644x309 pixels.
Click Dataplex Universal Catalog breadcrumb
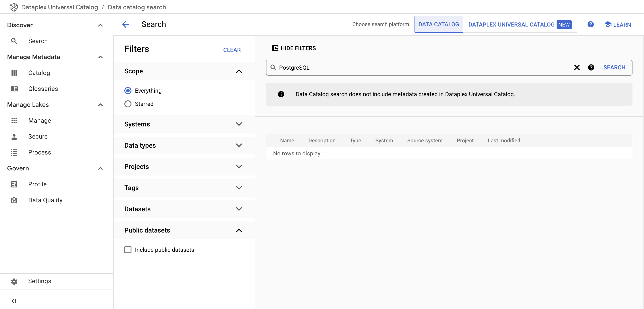pyautogui.click(x=60, y=7)
